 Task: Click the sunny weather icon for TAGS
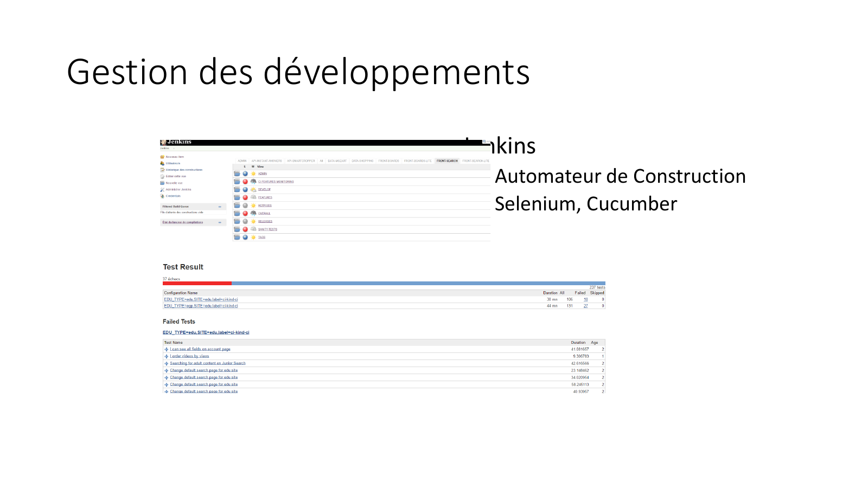coord(253,237)
